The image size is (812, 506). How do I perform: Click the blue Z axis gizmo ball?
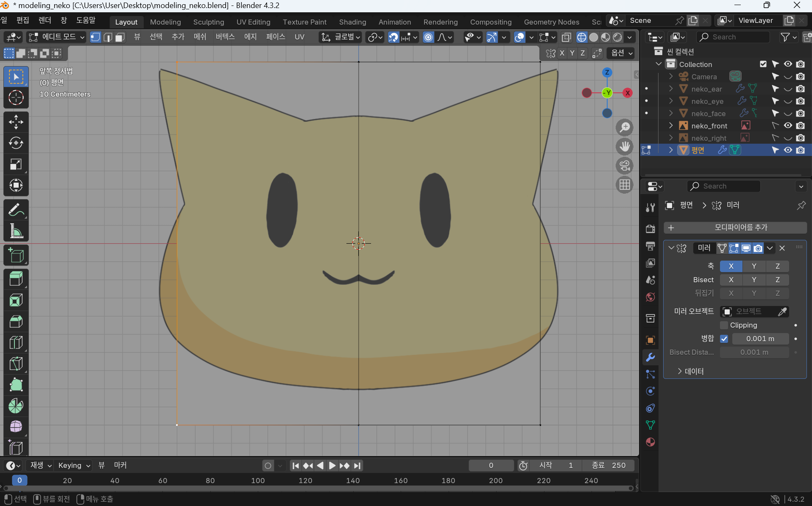(x=607, y=72)
